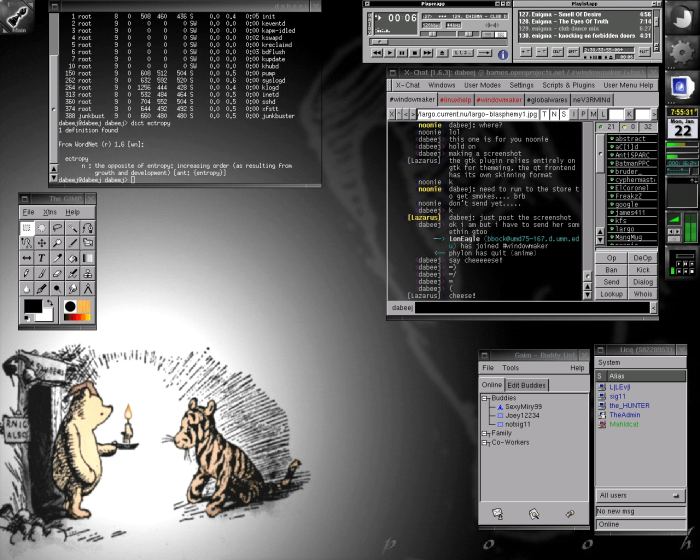Toggle the N channel mode in X-Chat

(554, 114)
